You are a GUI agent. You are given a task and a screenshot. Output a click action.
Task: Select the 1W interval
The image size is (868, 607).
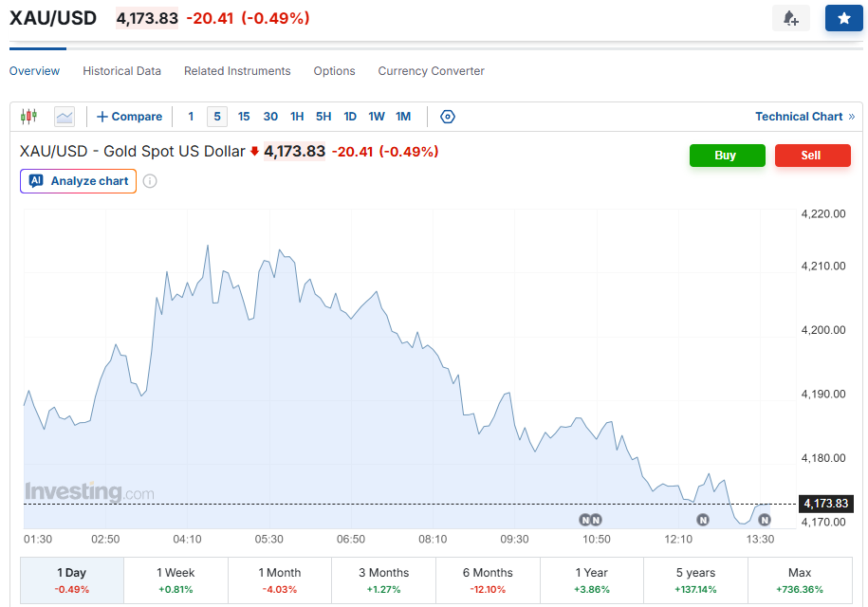coord(377,117)
